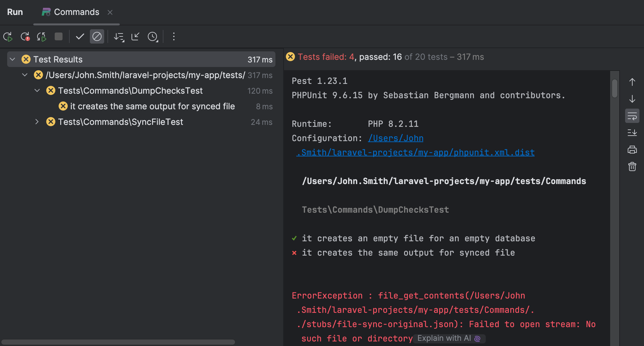This screenshot has width=644, height=346.
Task: Print the test output
Action: tap(632, 149)
